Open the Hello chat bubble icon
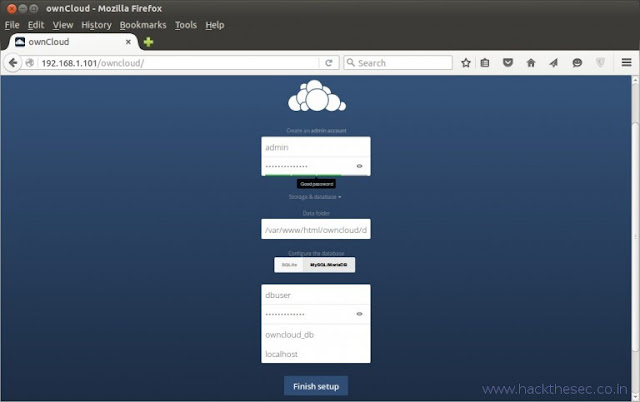The image size is (640, 402). (577, 63)
